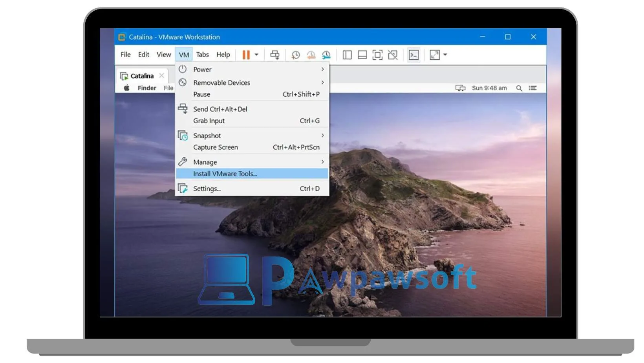This screenshot has width=644, height=363.
Task: Open the Edit menu
Action: (144, 55)
